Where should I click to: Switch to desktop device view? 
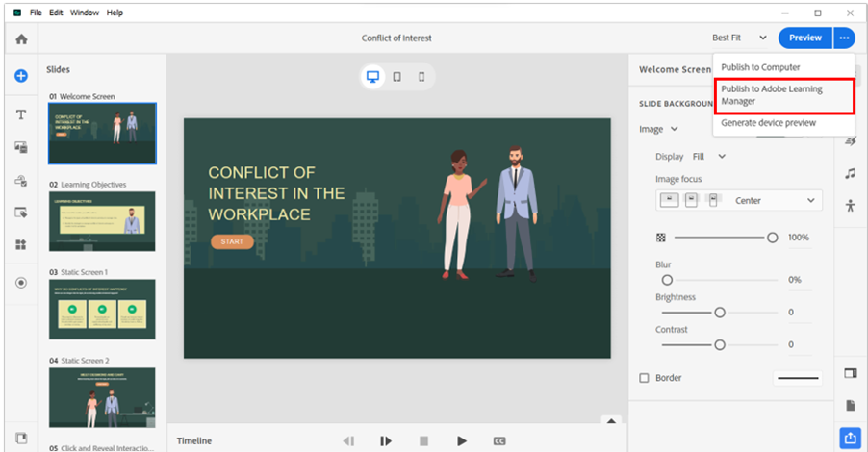(372, 77)
